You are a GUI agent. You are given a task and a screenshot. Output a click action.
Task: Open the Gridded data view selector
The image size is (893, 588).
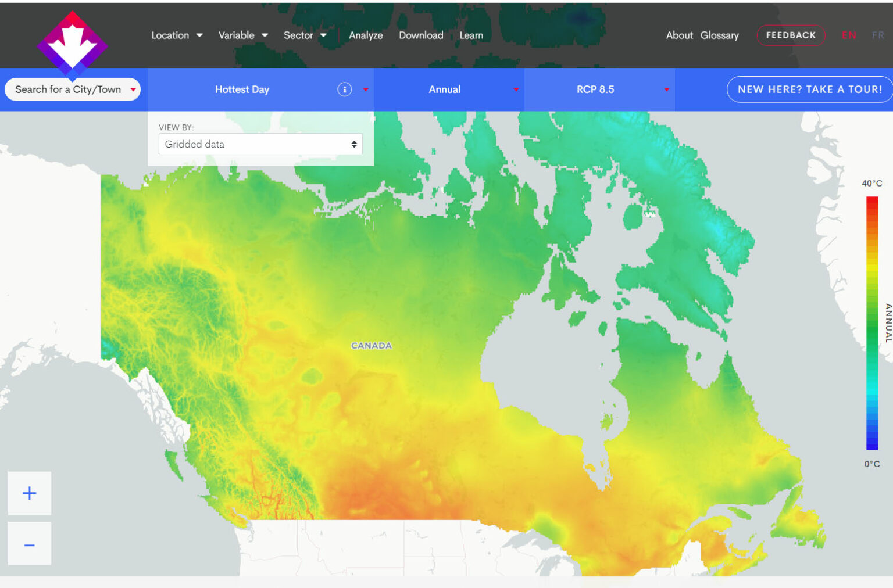coord(260,144)
